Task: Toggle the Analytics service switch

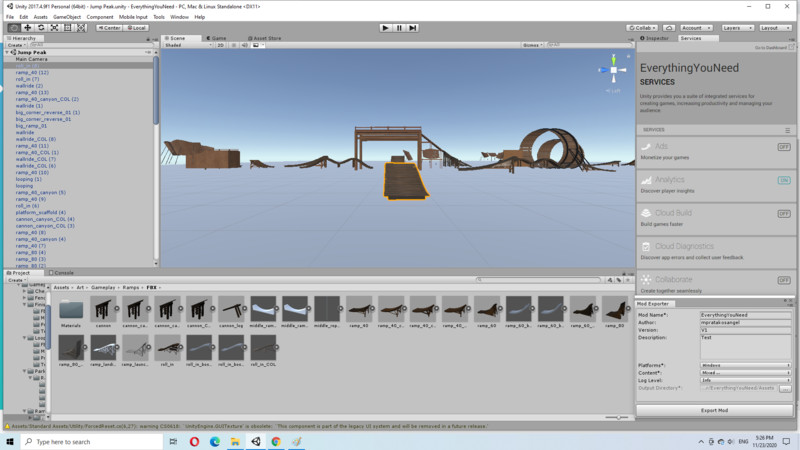Action: [784, 180]
